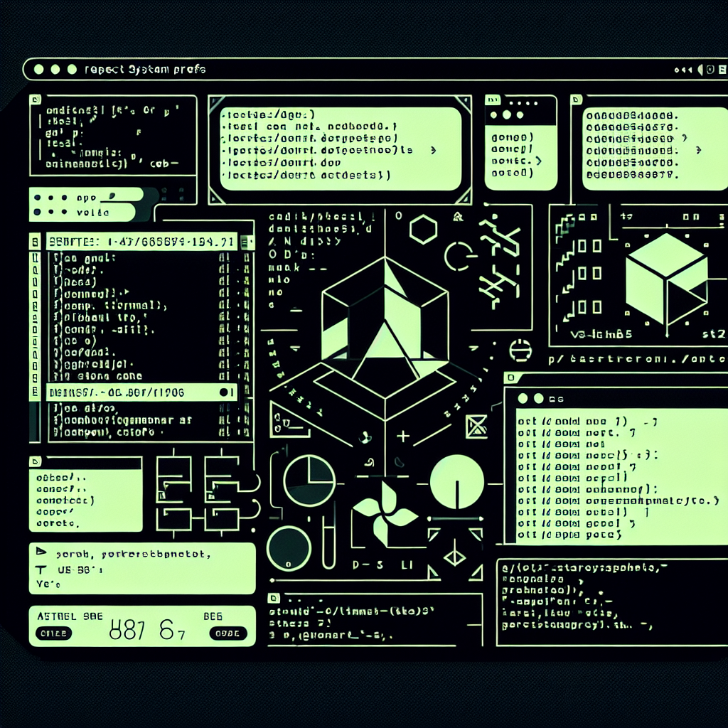Expand the chevron in the center list panel
The width and height of the screenshot is (728, 728).
(x=433, y=150)
